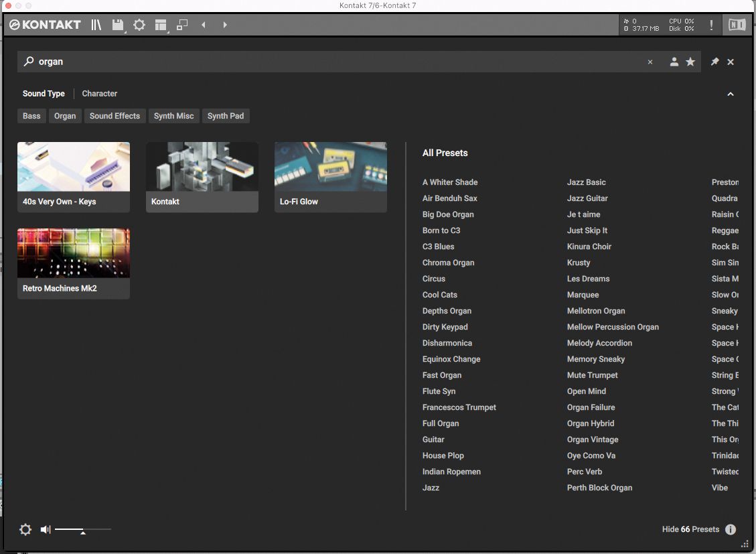The image size is (756, 554).
Task: Click the save (floppy disk) icon
Action: tap(117, 24)
